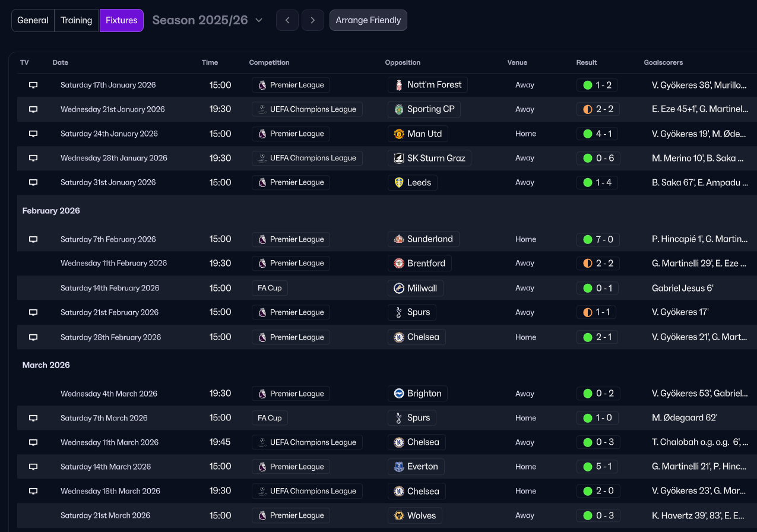Go to the previous season arrow
Screen dimensions: 757x532
[x=287, y=20]
